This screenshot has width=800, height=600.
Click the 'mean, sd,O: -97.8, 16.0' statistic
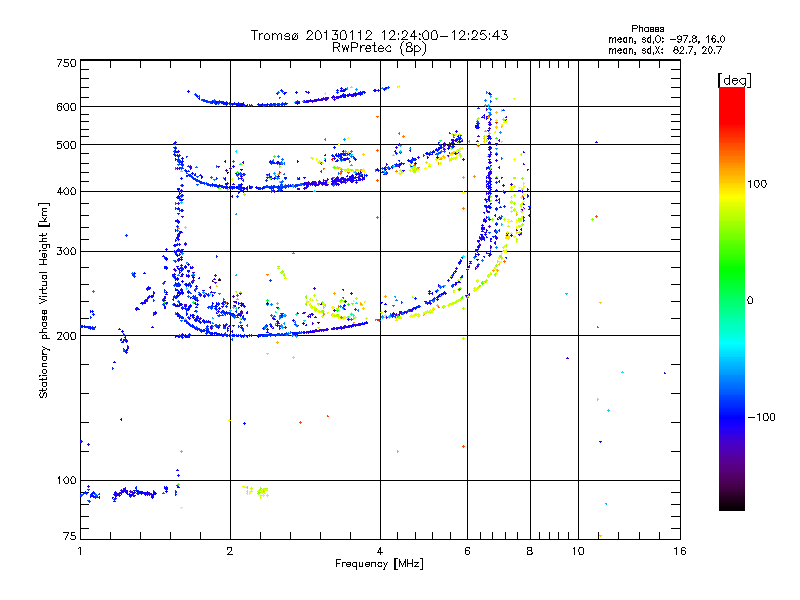coord(666,39)
